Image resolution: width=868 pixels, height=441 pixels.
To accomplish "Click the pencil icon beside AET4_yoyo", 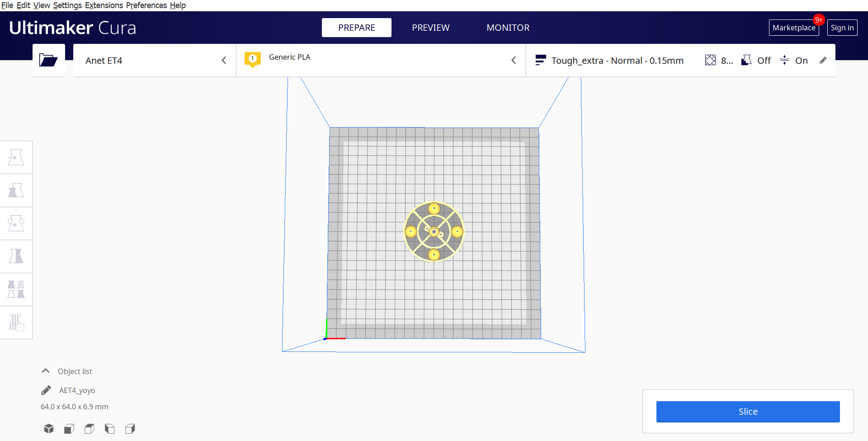I will click(46, 390).
